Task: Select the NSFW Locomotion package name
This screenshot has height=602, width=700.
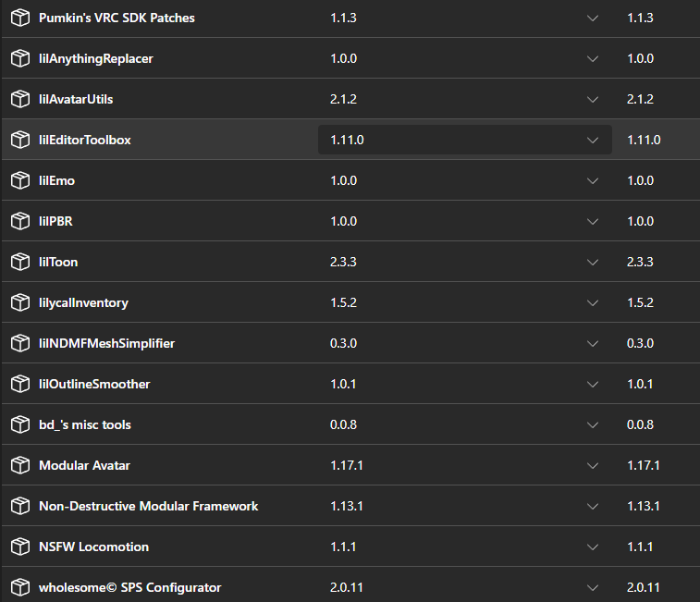Action: point(93,547)
